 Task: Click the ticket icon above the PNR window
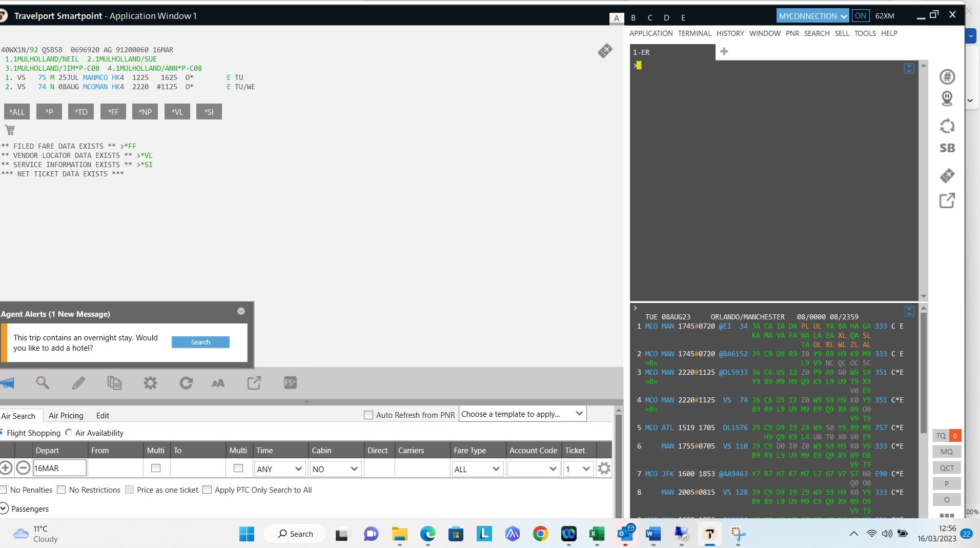tap(605, 51)
